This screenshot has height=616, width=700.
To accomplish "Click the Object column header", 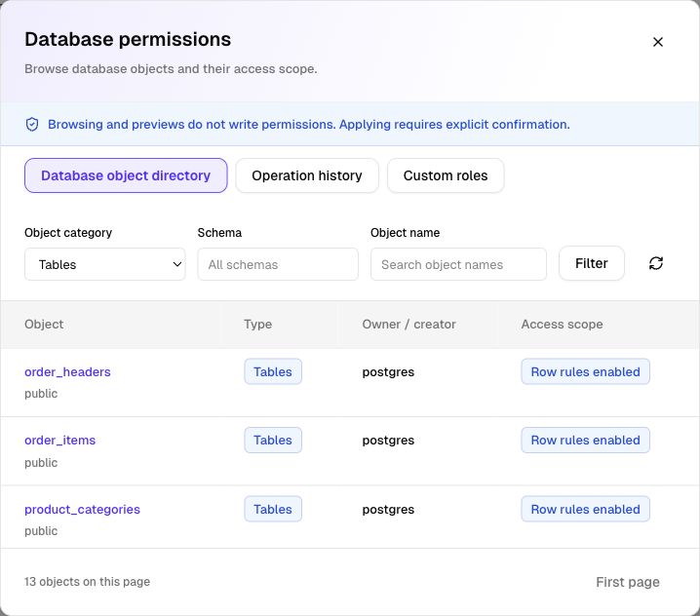I will tap(44, 324).
